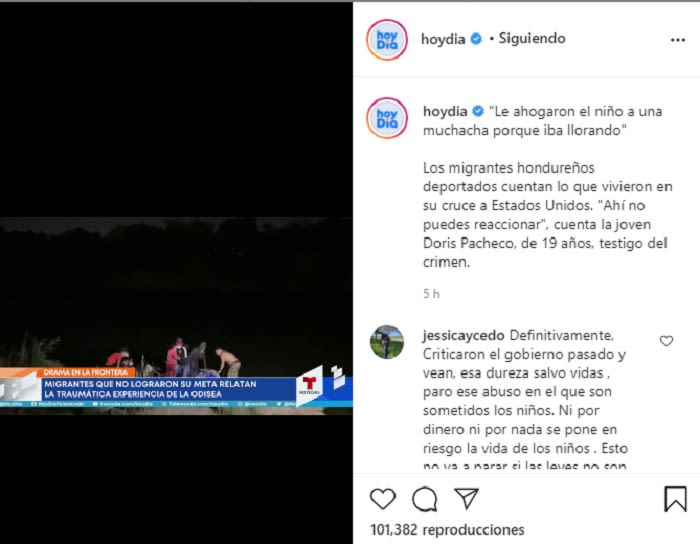Viewport: 700px width, 544px height.
Task: Play the migrants news video
Action: point(176,272)
